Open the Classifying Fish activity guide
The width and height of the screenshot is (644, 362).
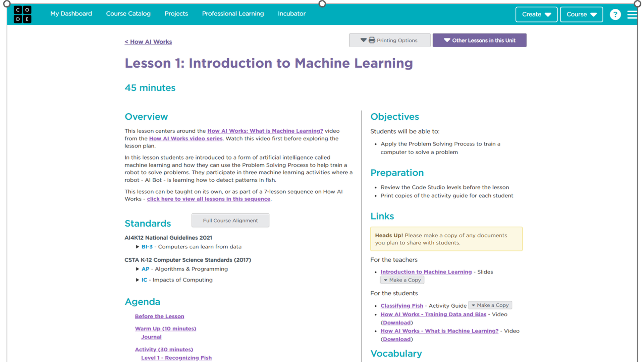[401, 305]
